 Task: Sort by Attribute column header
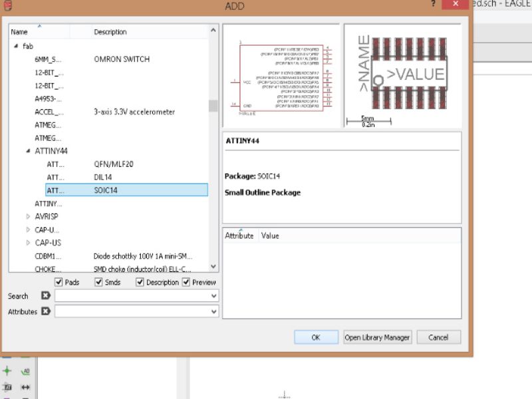tap(240, 235)
